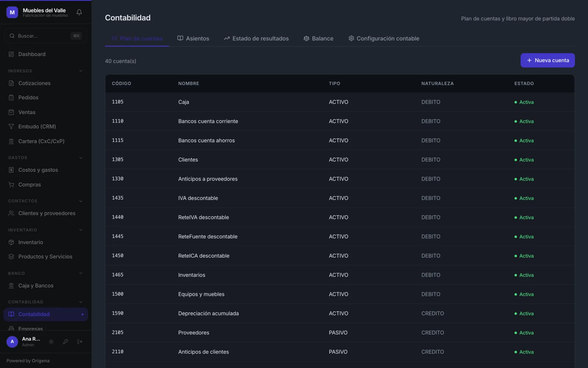Sort by the NOMBRE column header
Image resolution: width=588 pixels, height=368 pixels.
189,84
